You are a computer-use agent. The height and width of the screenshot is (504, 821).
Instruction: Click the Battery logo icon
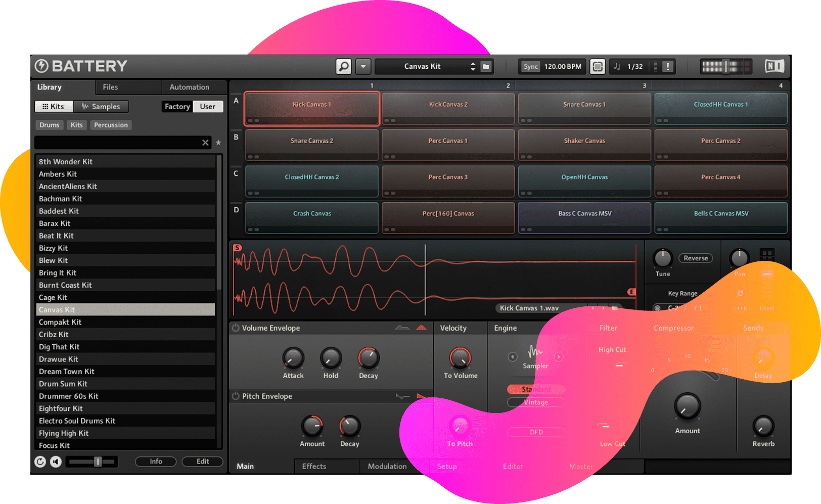pyautogui.click(x=41, y=66)
